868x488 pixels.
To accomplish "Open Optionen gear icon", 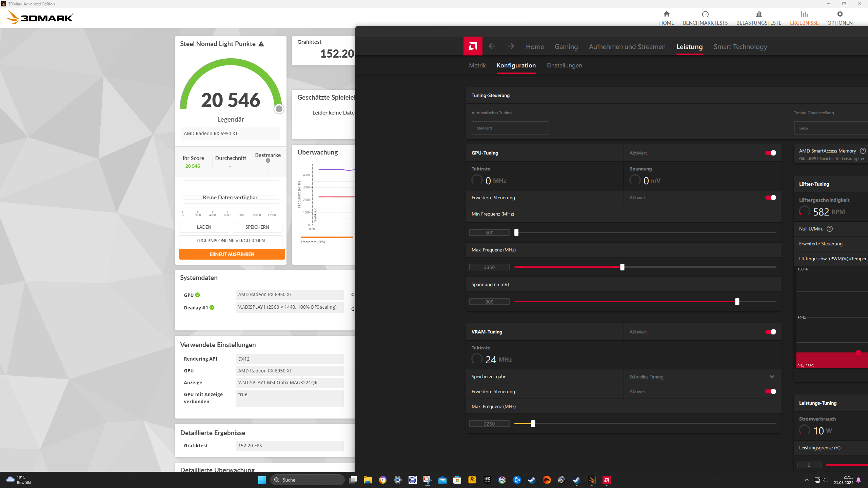I will [x=840, y=14].
